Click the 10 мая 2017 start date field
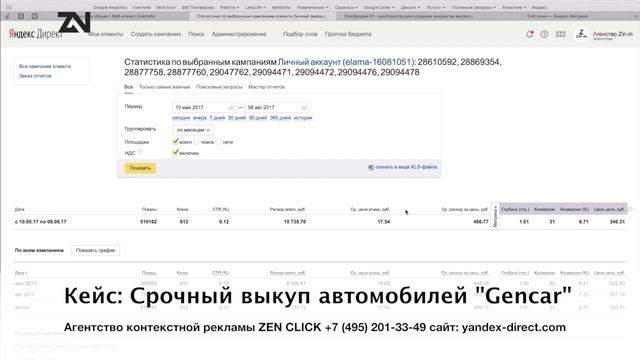The height and width of the screenshot is (360, 640). click(x=204, y=107)
